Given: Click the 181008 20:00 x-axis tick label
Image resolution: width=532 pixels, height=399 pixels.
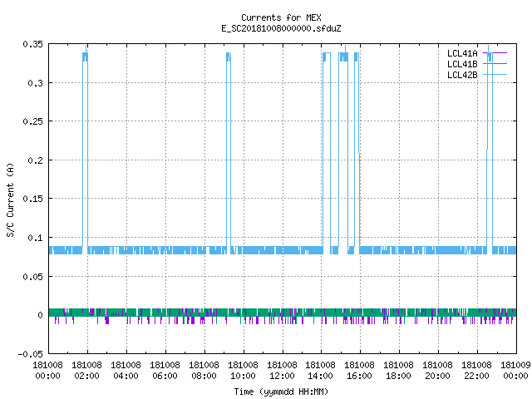Looking at the screenshot, I should pos(437,371).
